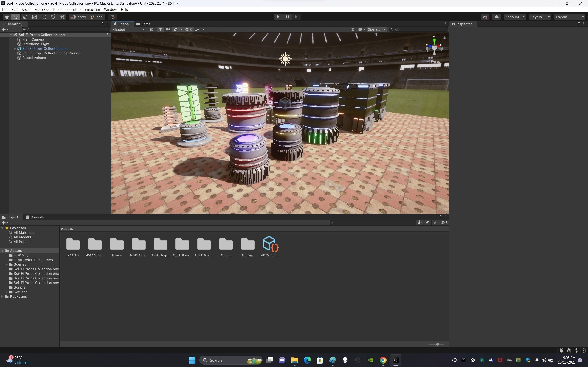
Task: Toggle 2D scene view mode
Action: click(151, 29)
